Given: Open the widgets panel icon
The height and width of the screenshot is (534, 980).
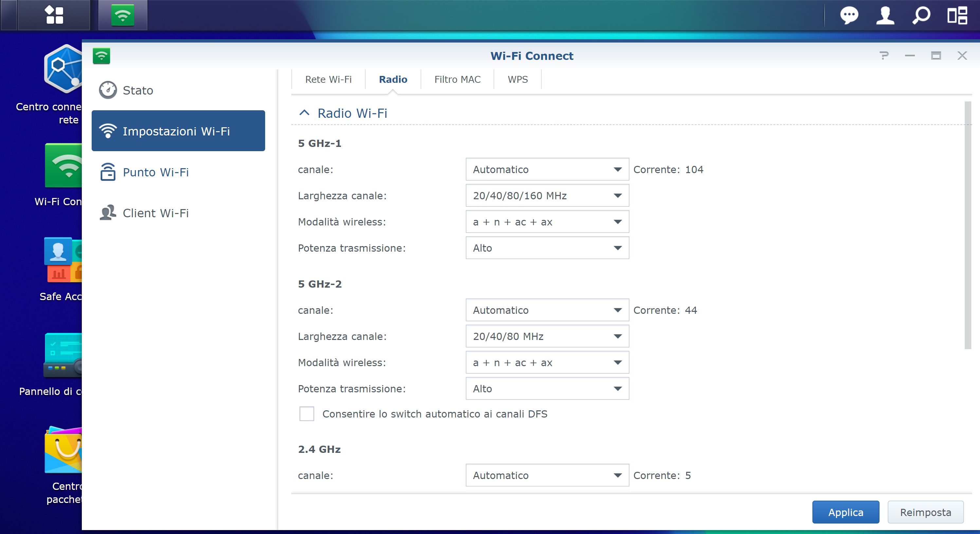Looking at the screenshot, I should 957,16.
